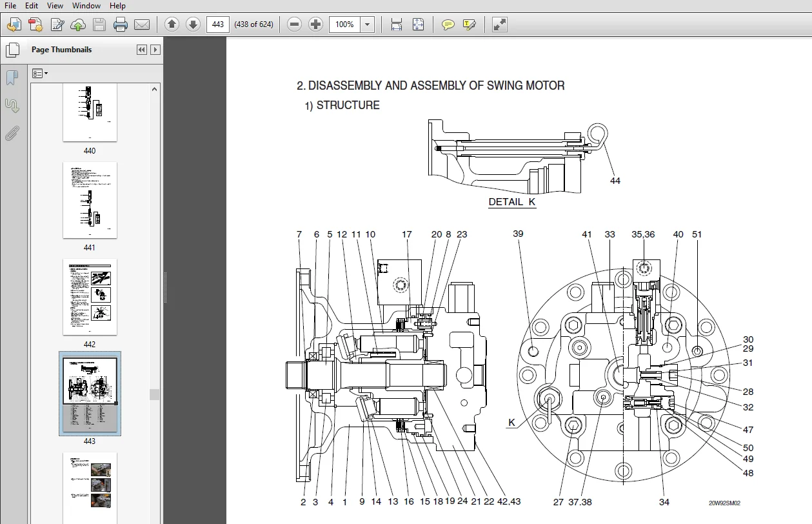Collapse the thumbnails panel with double arrow
The width and height of the screenshot is (812, 524).
pyautogui.click(x=142, y=50)
